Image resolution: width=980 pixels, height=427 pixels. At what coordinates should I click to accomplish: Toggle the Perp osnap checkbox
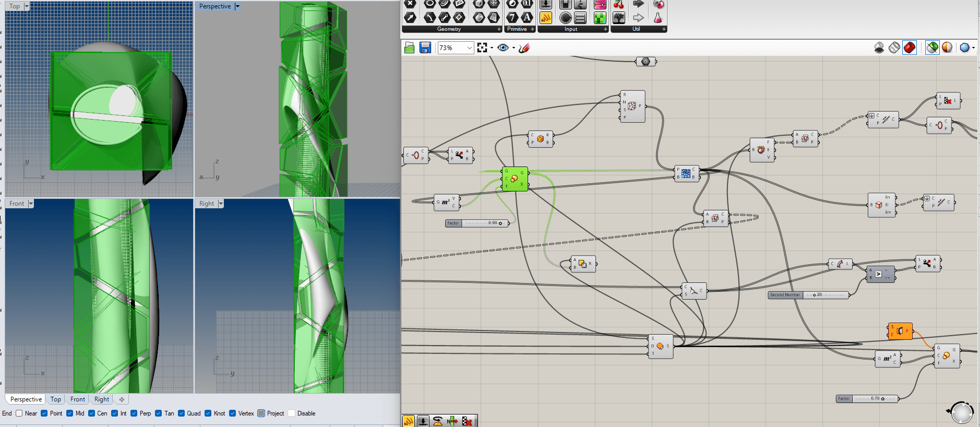(x=134, y=413)
